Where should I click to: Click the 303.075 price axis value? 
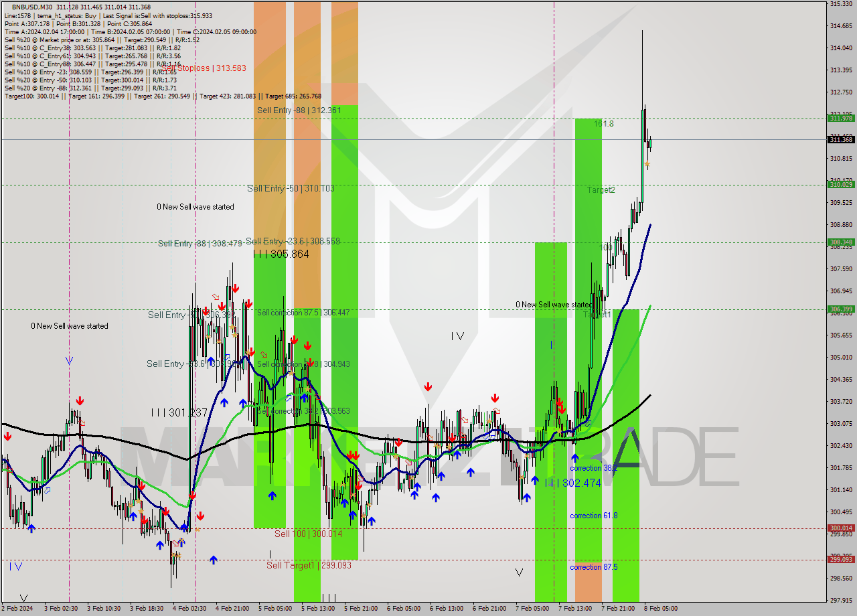(x=841, y=423)
